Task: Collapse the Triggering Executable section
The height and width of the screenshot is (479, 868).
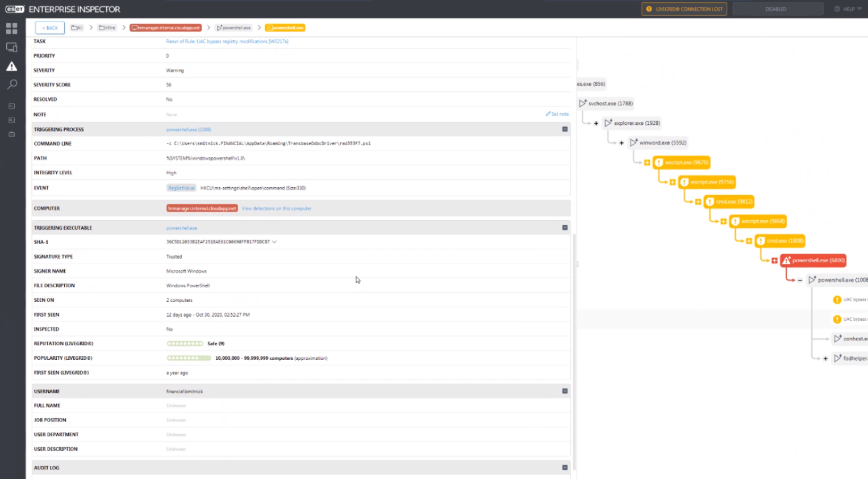Action: coord(565,228)
